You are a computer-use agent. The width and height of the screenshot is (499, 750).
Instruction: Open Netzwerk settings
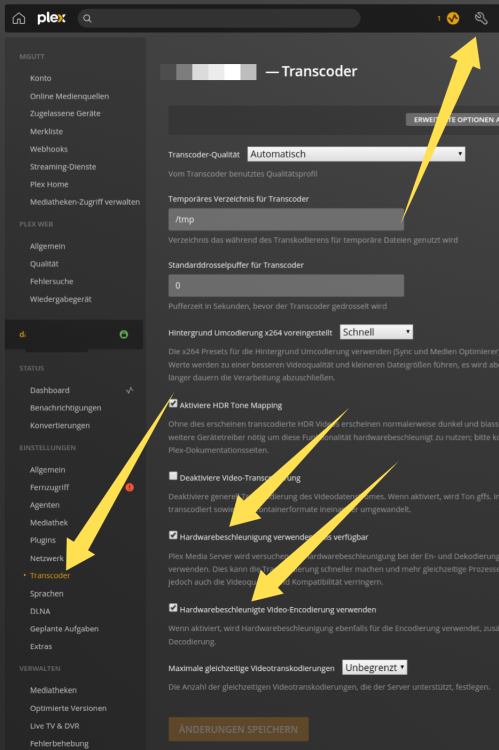[46, 558]
